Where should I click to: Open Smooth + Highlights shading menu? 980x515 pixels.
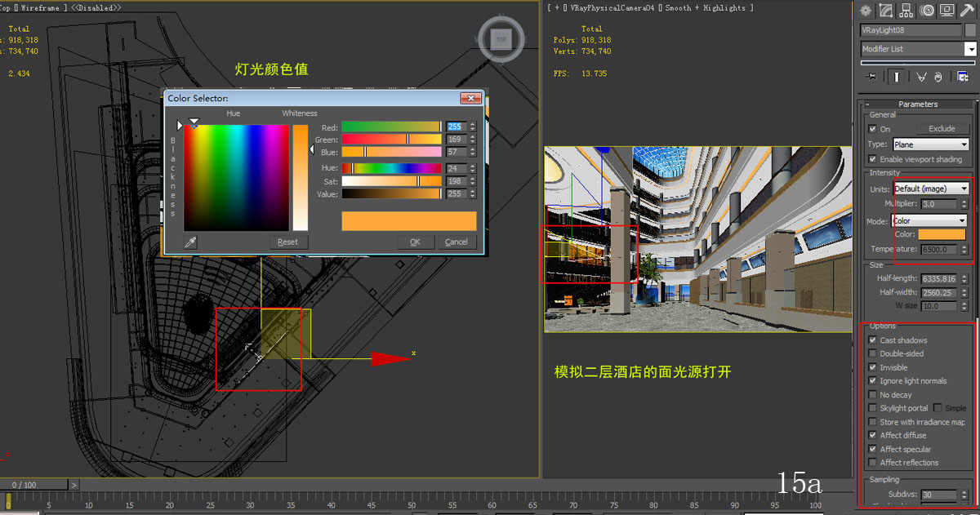pos(704,7)
